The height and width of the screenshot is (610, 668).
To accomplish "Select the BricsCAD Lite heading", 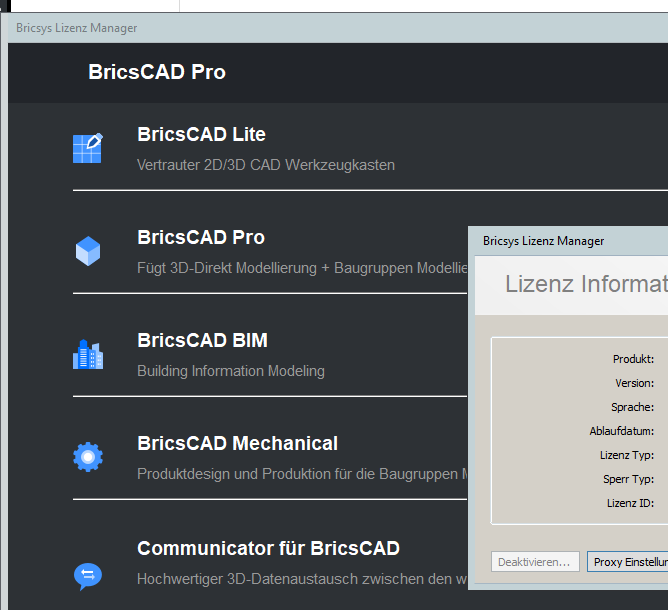I will [201, 134].
